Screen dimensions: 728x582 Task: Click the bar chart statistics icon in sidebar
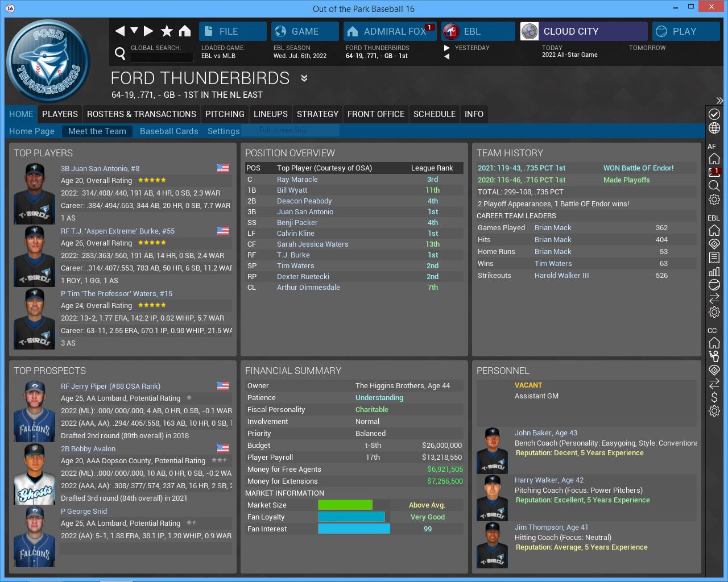pyautogui.click(x=714, y=271)
